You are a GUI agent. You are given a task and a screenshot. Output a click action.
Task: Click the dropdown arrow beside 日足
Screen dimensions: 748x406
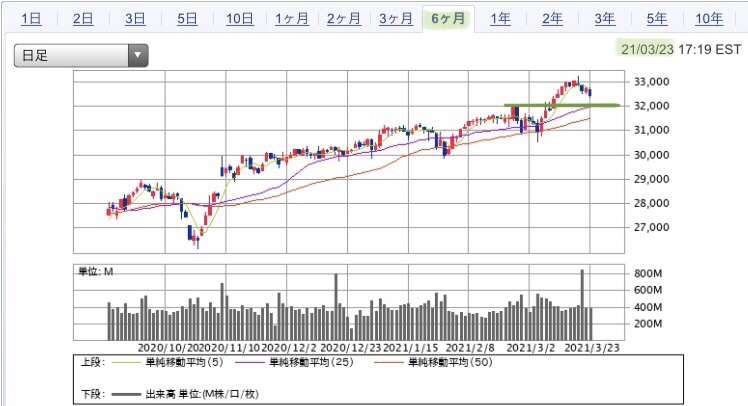click(x=138, y=55)
